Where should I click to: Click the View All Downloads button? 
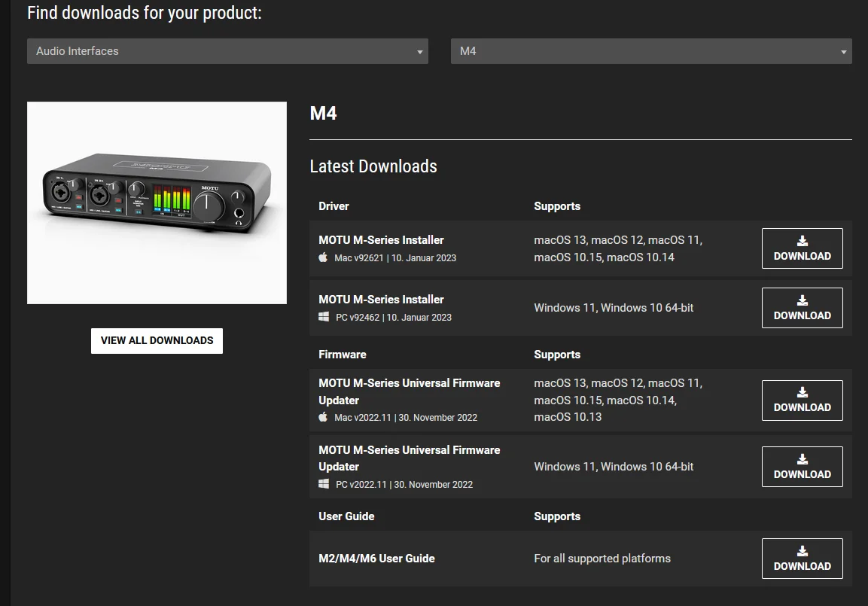tap(157, 340)
